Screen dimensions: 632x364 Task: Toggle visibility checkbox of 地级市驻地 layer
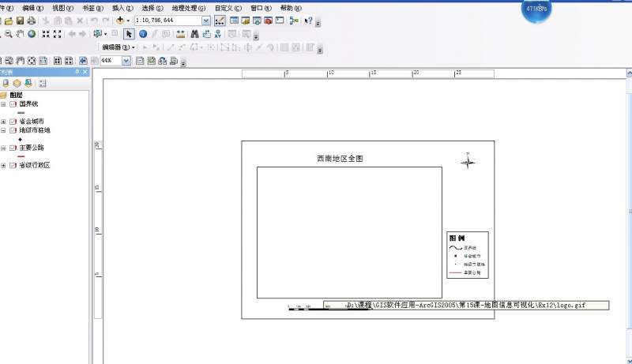tap(13, 130)
